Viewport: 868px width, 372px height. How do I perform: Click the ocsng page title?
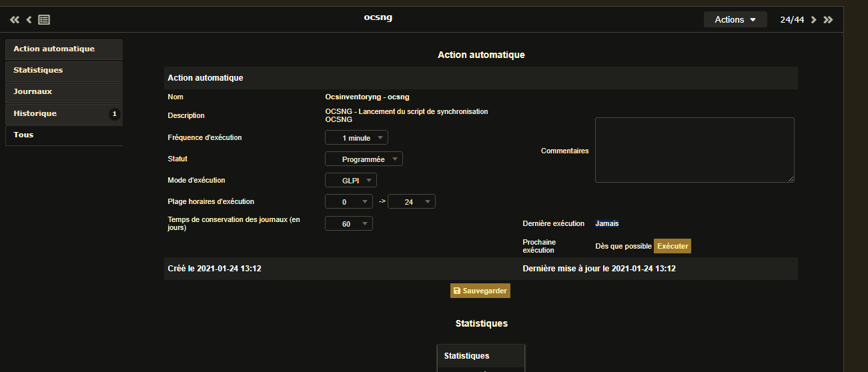pos(378,17)
